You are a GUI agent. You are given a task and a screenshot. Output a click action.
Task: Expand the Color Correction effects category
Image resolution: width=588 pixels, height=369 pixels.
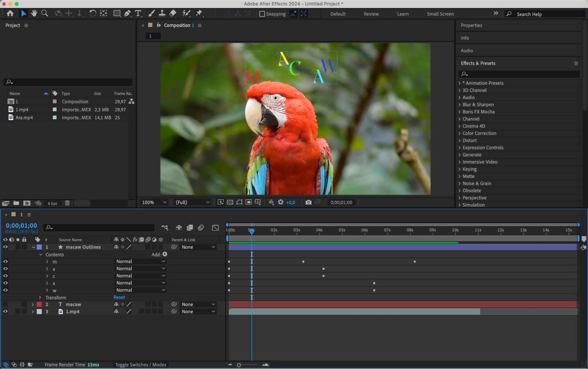[459, 133]
